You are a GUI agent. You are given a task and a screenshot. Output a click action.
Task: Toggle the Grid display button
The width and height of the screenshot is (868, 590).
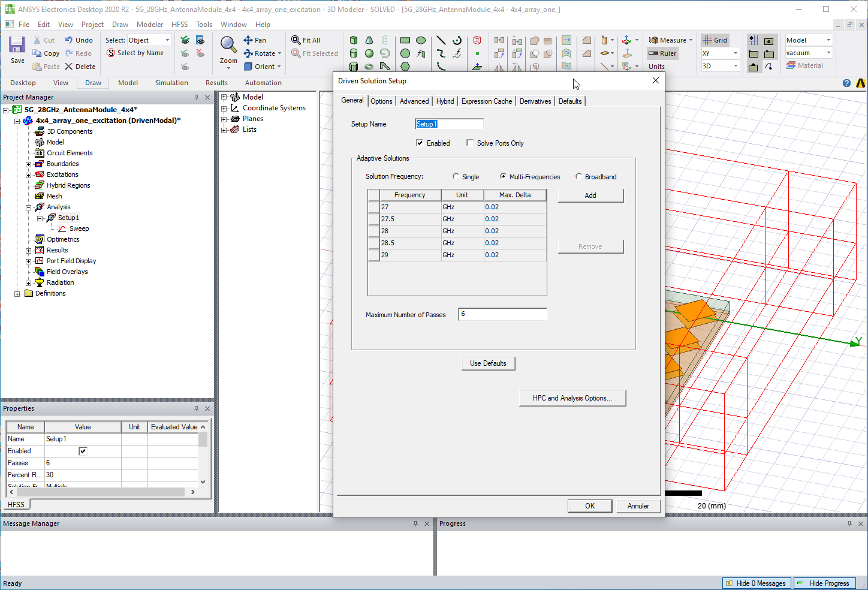click(x=715, y=40)
